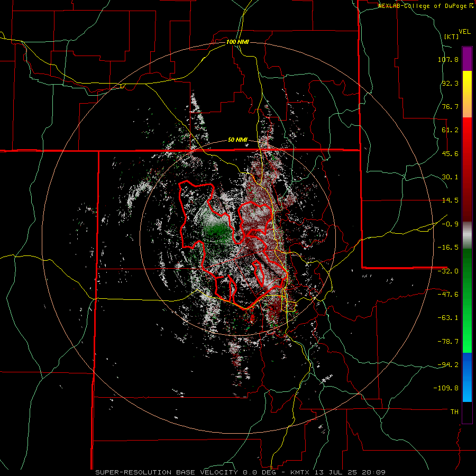Pick the gray segment of velocity scale
Image resolution: width=476 pixels, height=476 pixels.
pyautogui.click(x=467, y=235)
